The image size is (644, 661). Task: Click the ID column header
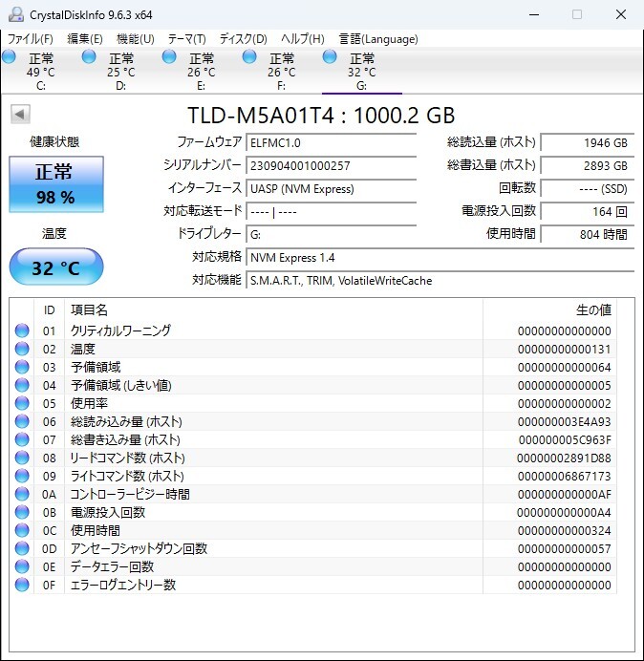(49, 310)
